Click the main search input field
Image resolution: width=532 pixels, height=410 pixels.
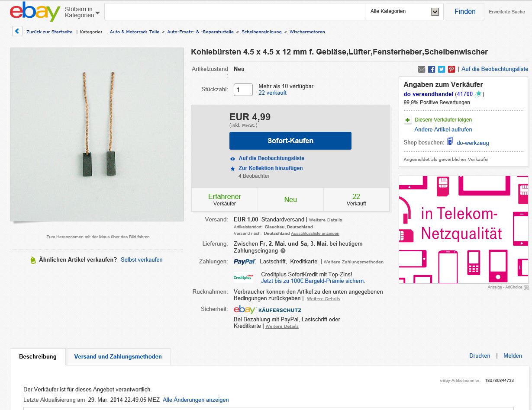click(x=235, y=12)
